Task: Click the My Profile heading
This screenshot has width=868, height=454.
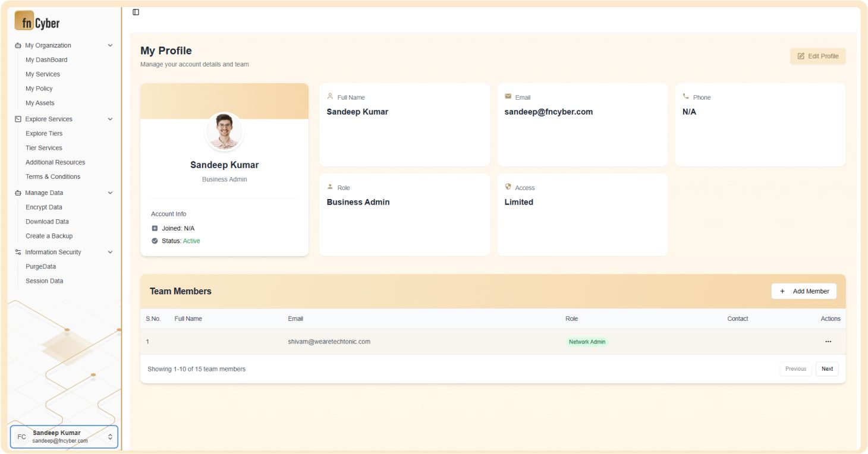Action: [166, 51]
